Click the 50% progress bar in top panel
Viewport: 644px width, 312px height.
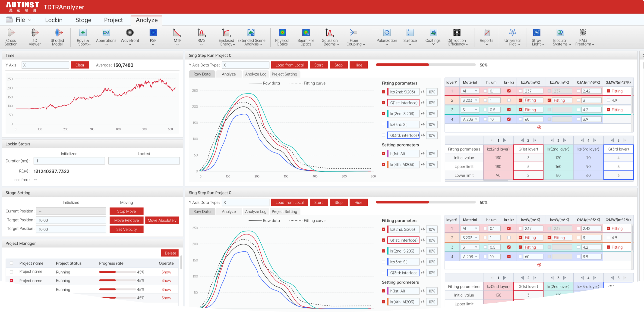(x=426, y=65)
